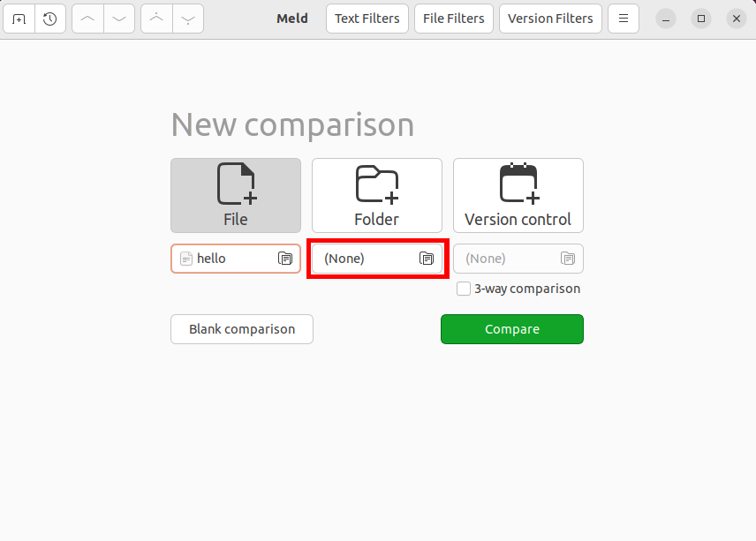Select the Folder comparison type
The height and width of the screenshot is (541, 756).
(376, 195)
